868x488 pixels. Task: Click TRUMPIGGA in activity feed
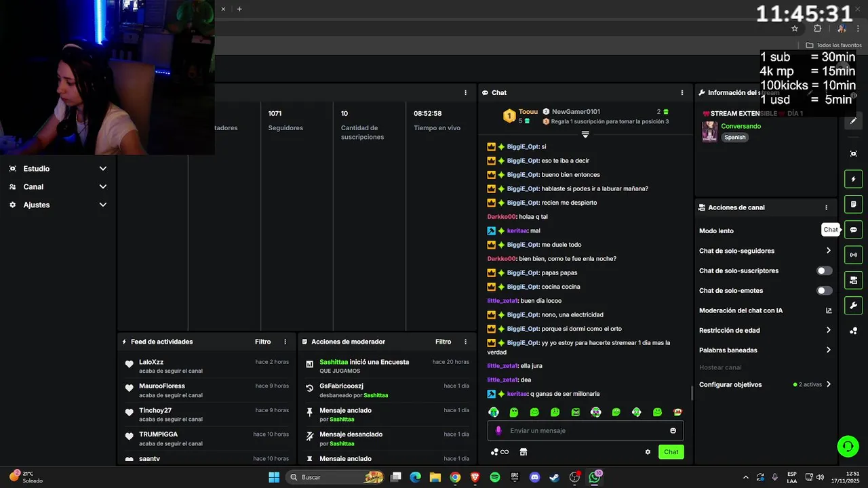tap(158, 434)
